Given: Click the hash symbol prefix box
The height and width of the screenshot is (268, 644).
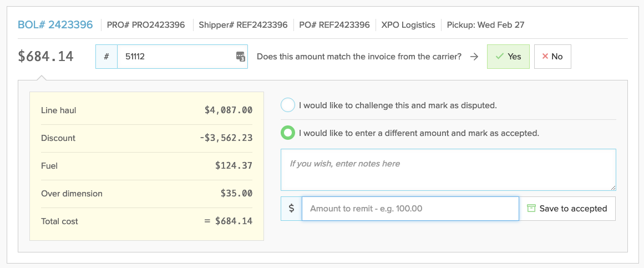Looking at the screenshot, I should [x=107, y=57].
